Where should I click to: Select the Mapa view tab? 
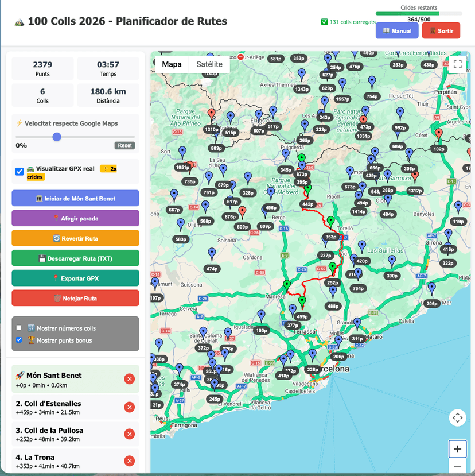(x=172, y=64)
